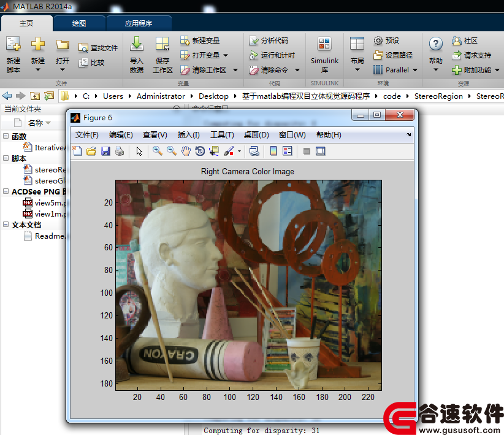The width and height of the screenshot is (504, 435).
Task: Open the 插入(I) menu in Figure 6
Action: point(189,135)
